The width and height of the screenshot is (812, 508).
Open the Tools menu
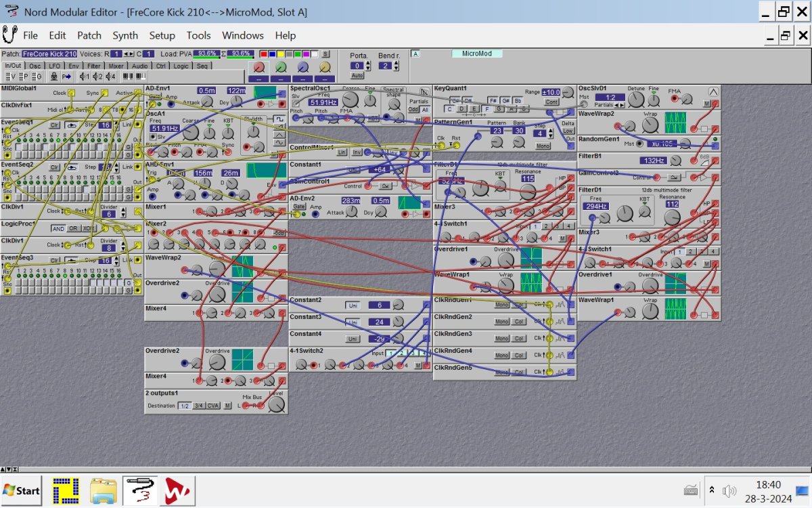pyautogui.click(x=199, y=35)
